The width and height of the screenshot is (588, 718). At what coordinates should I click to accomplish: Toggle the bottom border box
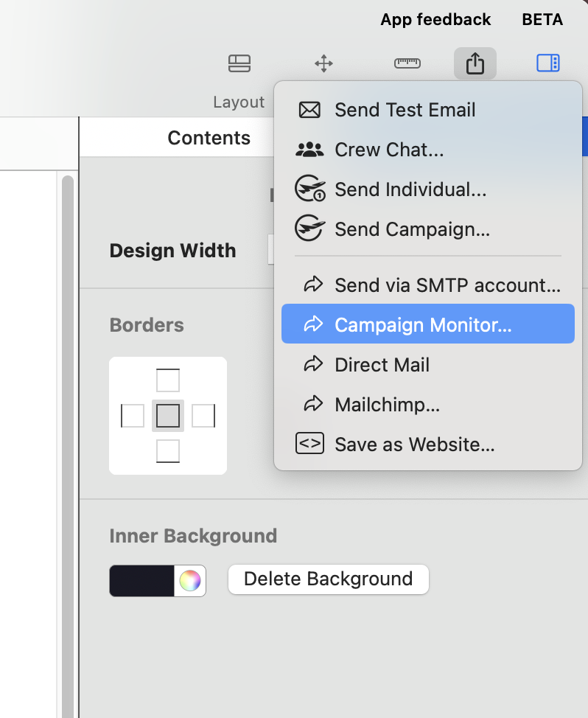point(168,451)
